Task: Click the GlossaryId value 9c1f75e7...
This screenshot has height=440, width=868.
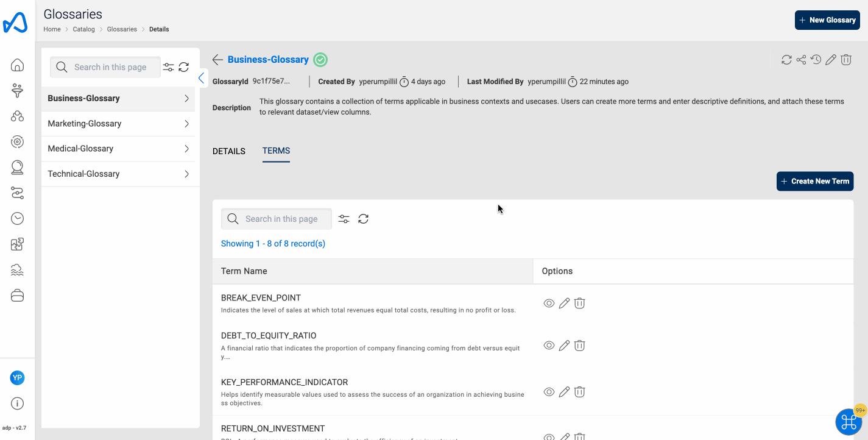Action: (x=271, y=81)
